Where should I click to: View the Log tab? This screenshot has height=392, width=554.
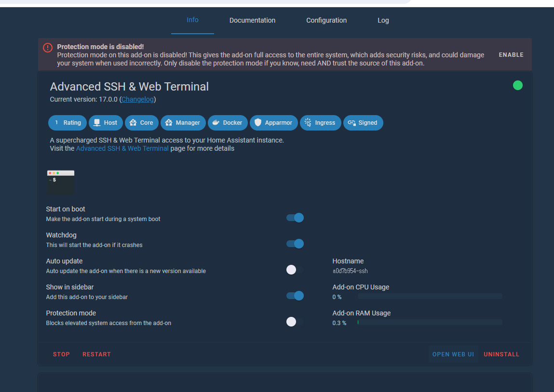(x=383, y=20)
